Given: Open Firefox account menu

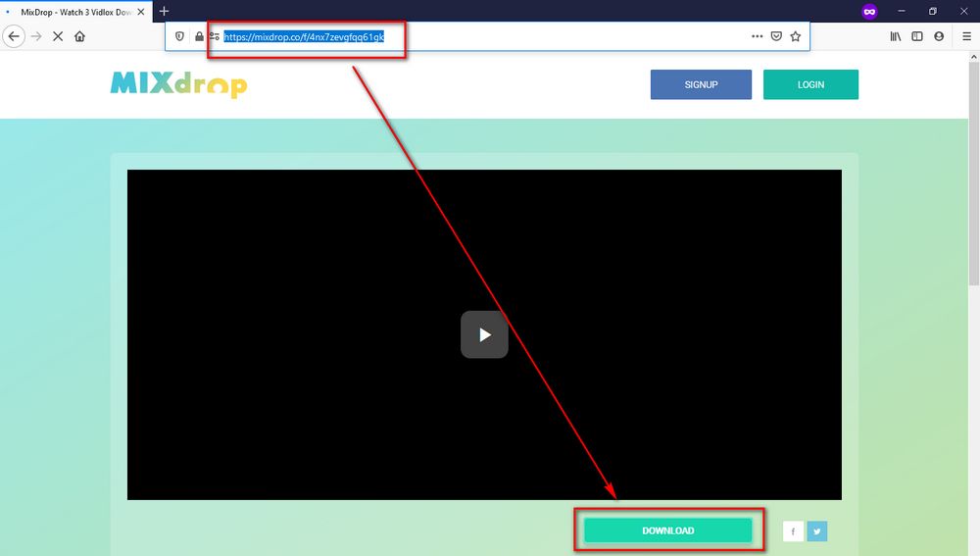Looking at the screenshot, I should (939, 36).
